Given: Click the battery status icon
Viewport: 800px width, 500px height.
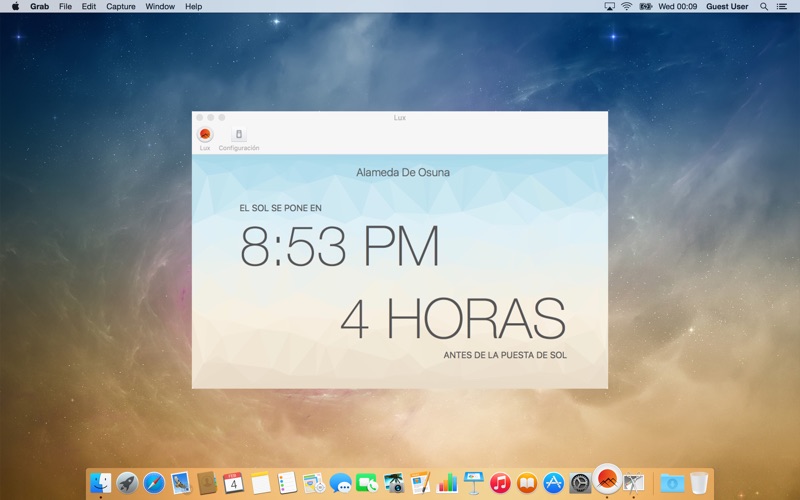Looking at the screenshot, I should coord(645,6).
